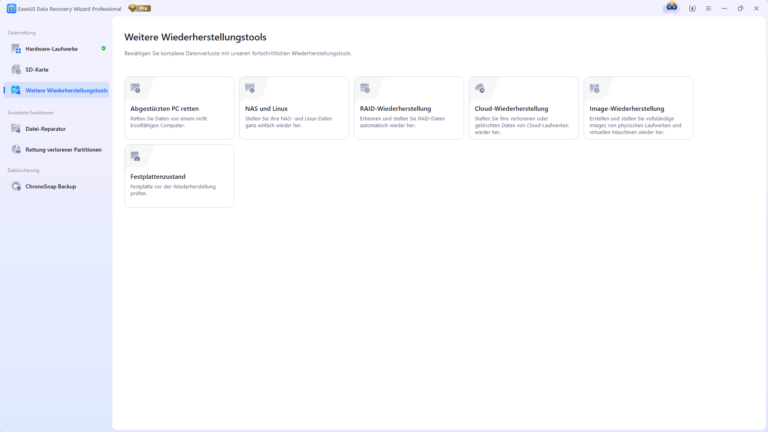Open the Image-Wiederherstellung title

(x=626, y=109)
